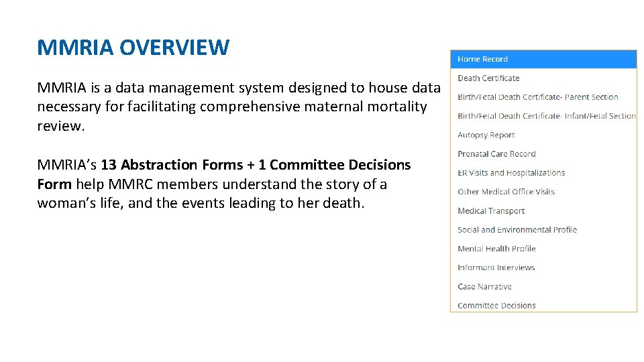This screenshot has height=362, width=644.
Task: Select the Home Record menu item
Action: coord(543,59)
